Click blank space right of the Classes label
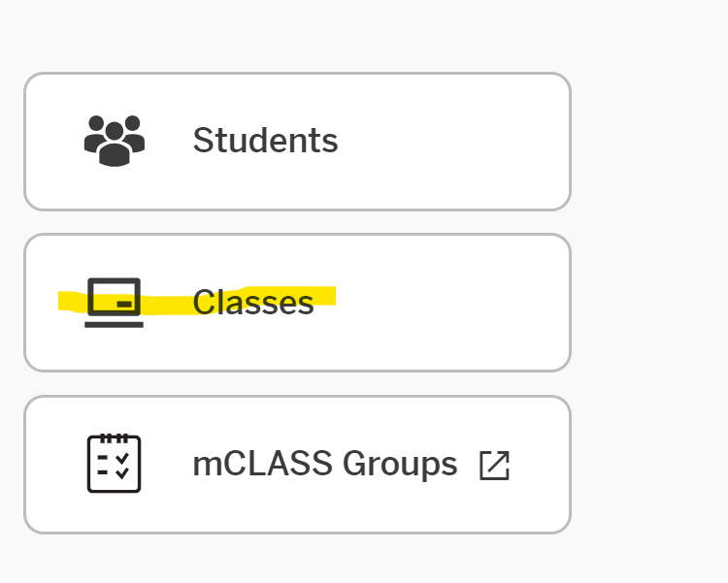The height and width of the screenshot is (583, 728). (447, 303)
